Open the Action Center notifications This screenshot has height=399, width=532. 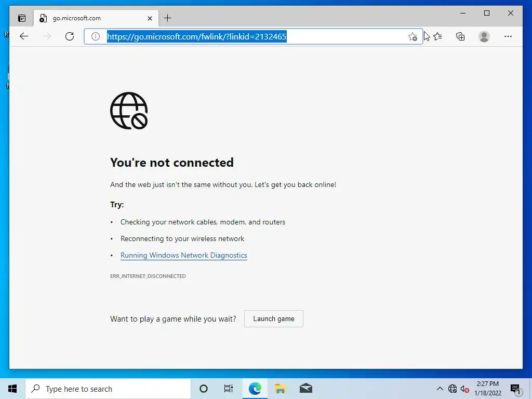coord(515,389)
